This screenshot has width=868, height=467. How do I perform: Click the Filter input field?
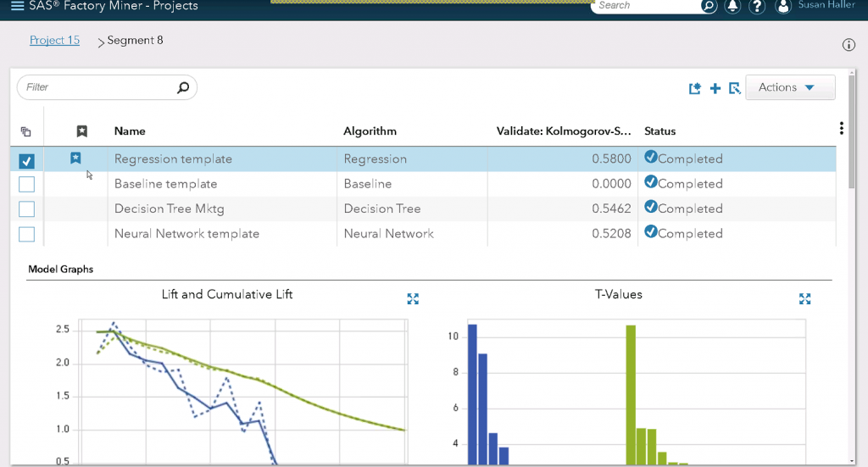point(97,87)
